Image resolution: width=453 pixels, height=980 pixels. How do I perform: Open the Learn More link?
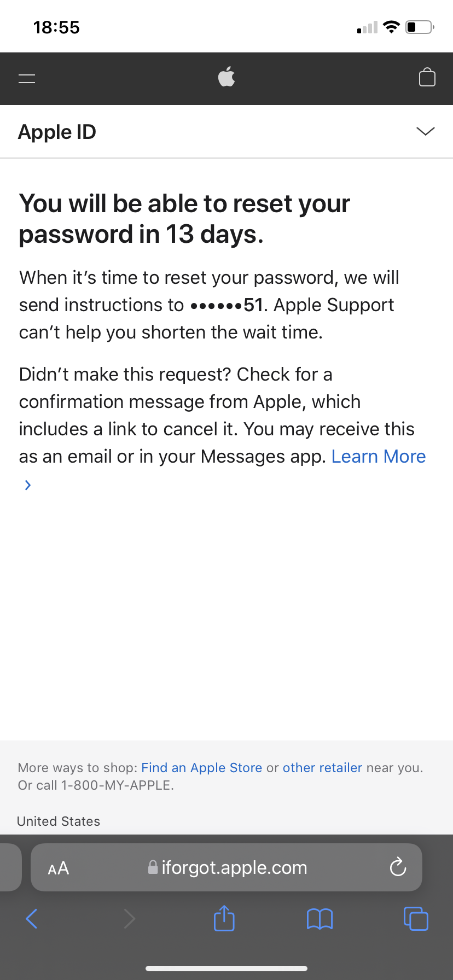pyautogui.click(x=379, y=456)
